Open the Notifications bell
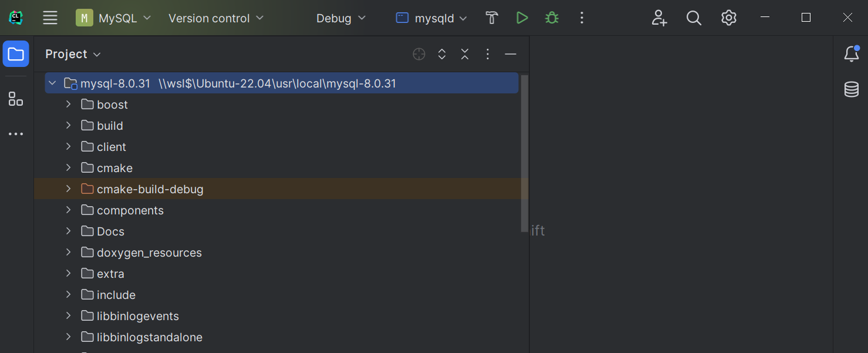Image resolution: width=868 pixels, height=353 pixels. [852, 54]
